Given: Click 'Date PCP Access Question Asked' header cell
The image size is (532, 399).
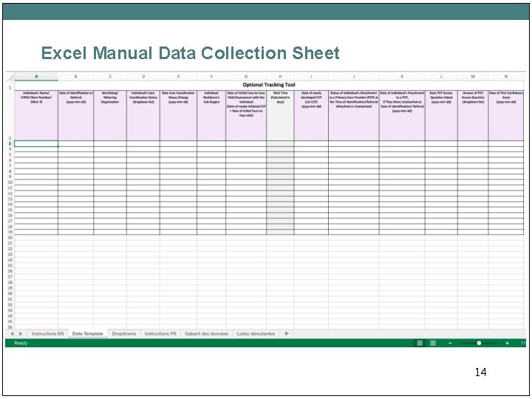Looking at the screenshot, I should [x=441, y=115].
